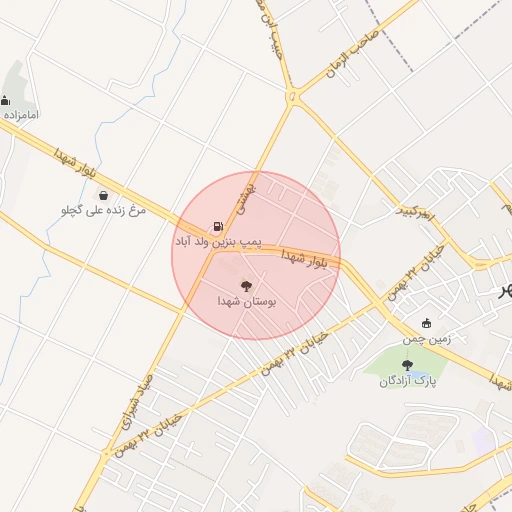Click the مرغ زنده علی گچلو label
Viewport: 512px width, 512px height.
[103, 210]
